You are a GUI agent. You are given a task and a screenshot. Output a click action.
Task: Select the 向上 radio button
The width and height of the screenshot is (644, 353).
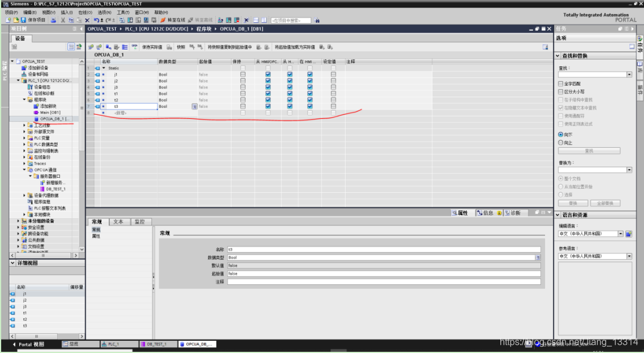[x=561, y=142]
